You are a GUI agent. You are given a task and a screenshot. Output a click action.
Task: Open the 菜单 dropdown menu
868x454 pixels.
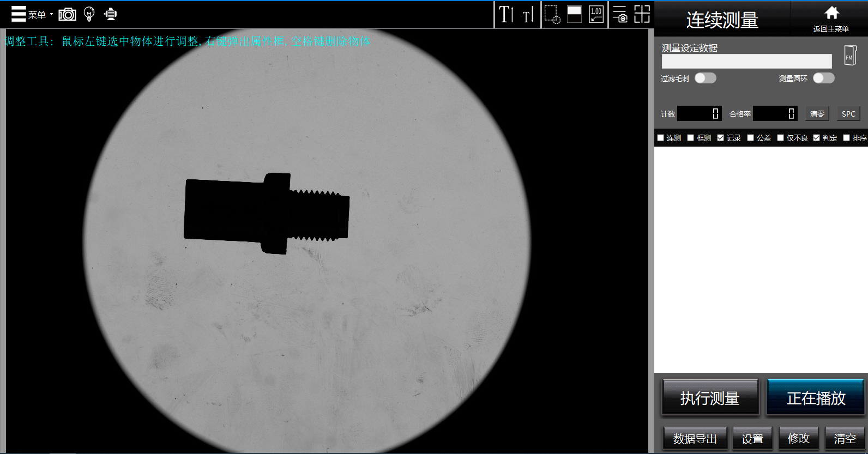click(32, 14)
